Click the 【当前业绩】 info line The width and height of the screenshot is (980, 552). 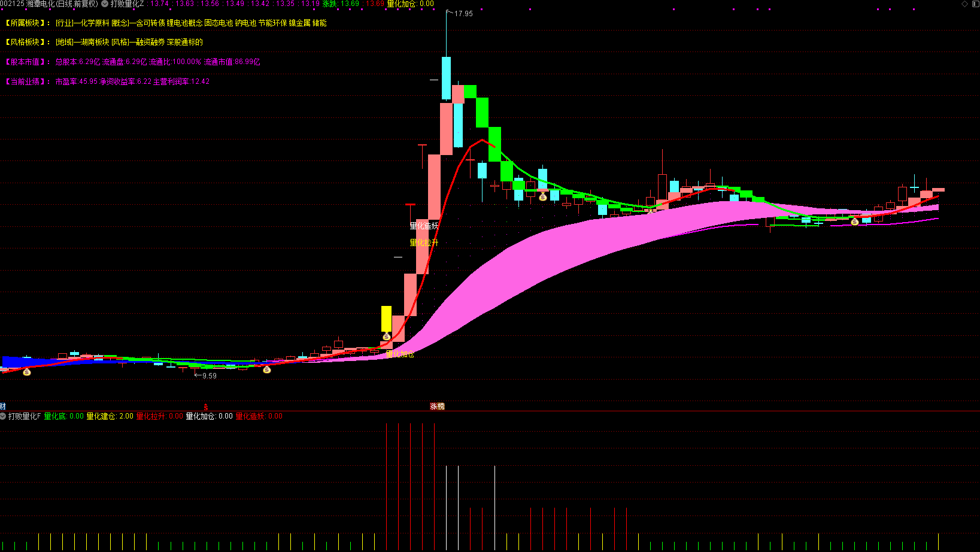coord(107,81)
